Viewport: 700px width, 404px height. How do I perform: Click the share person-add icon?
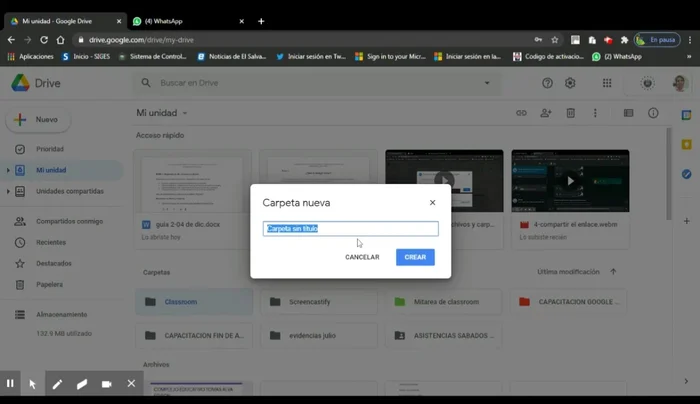(546, 113)
